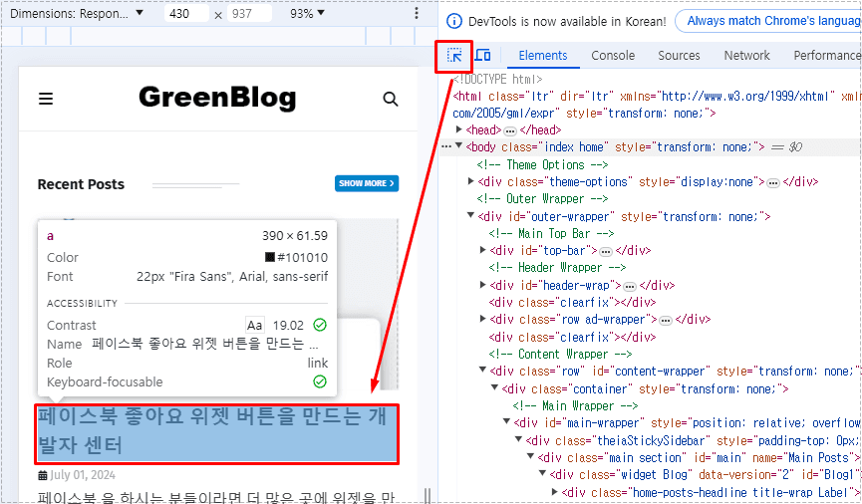Screen dimensions: 862x504
Task: Click ellipsis in the header-wrap div
Action: click(630, 286)
